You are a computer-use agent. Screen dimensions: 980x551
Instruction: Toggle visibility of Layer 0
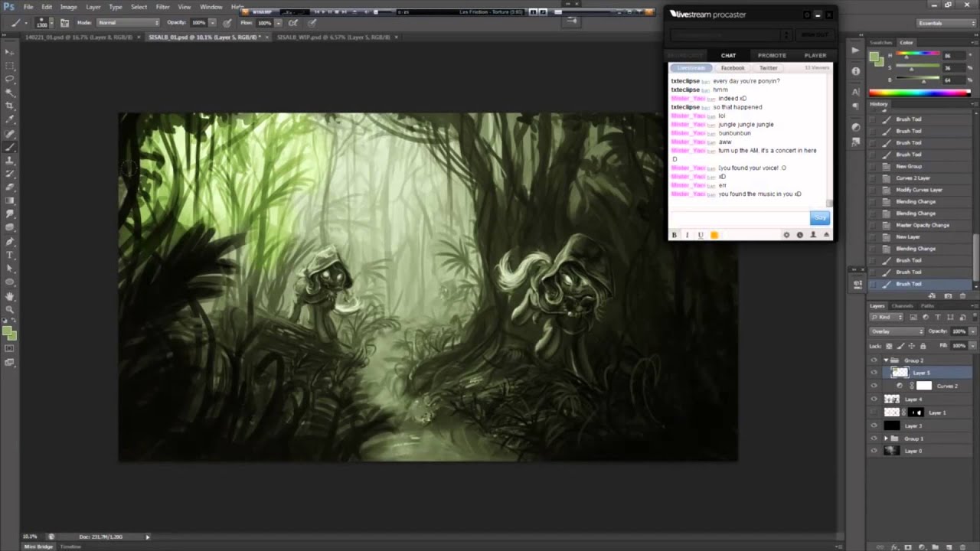(874, 451)
